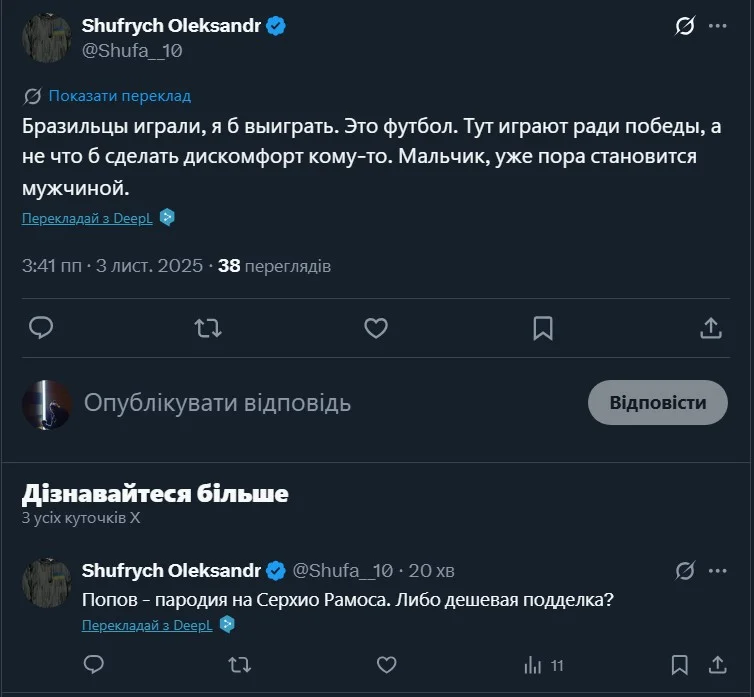The height and width of the screenshot is (697, 754).
Task: Bookmark the Popov reply tweet
Action: 680,664
